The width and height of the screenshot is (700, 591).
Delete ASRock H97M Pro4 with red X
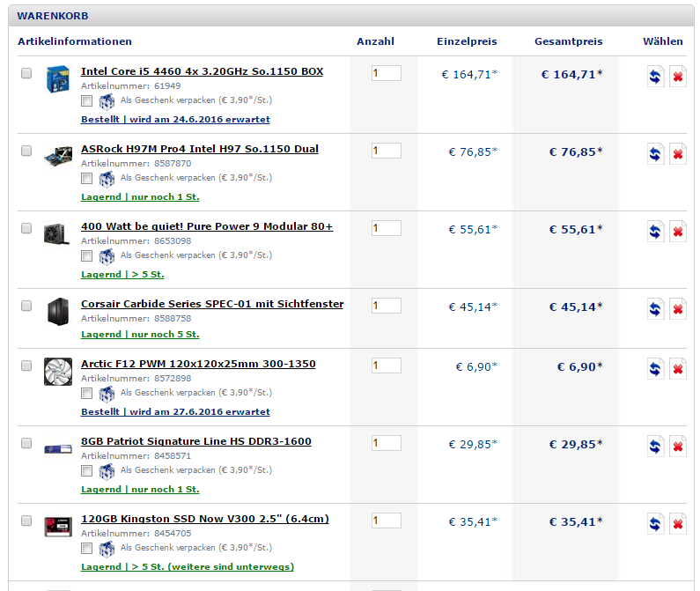click(x=678, y=154)
